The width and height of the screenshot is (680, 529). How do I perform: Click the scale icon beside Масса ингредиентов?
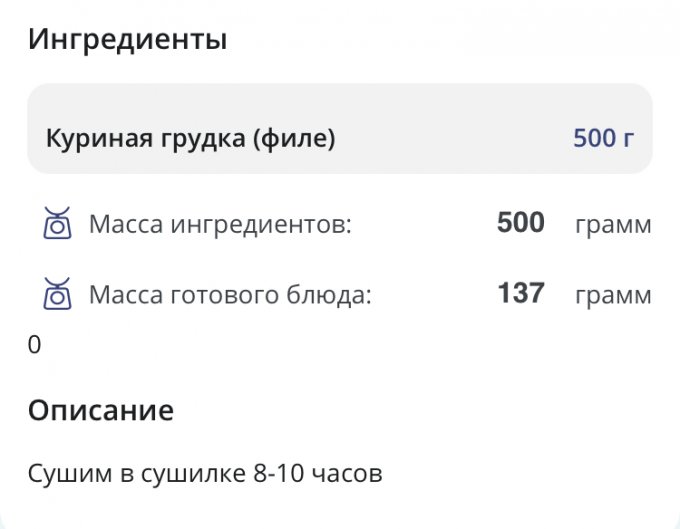[57, 223]
